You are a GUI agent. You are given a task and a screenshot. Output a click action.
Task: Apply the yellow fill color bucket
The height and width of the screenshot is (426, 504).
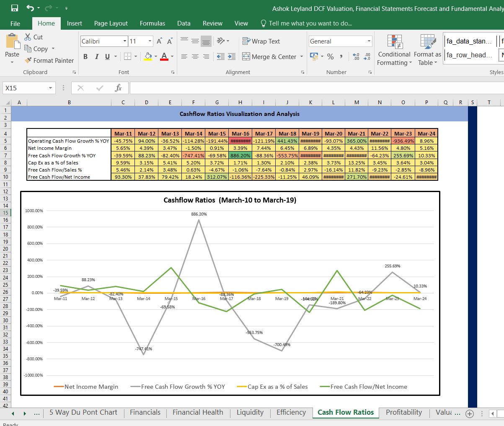coord(148,56)
